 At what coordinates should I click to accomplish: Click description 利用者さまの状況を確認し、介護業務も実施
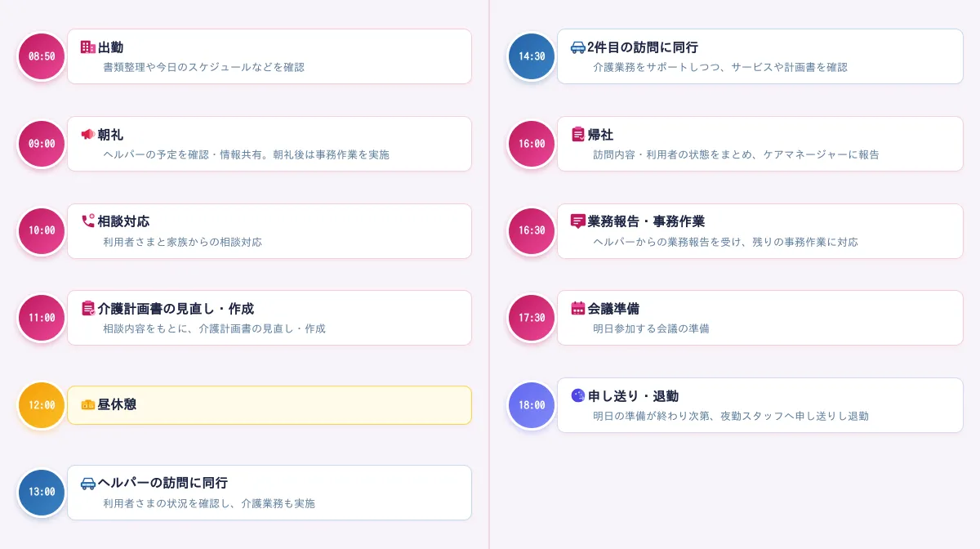tap(209, 503)
